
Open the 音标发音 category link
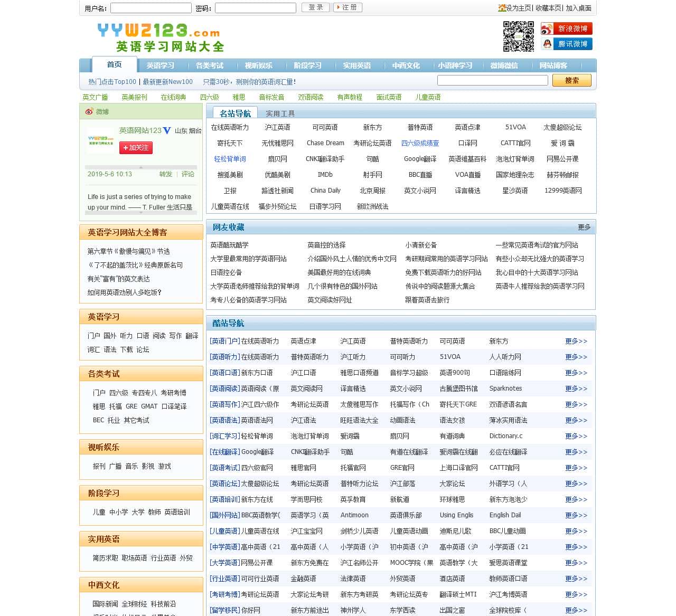coord(271,97)
